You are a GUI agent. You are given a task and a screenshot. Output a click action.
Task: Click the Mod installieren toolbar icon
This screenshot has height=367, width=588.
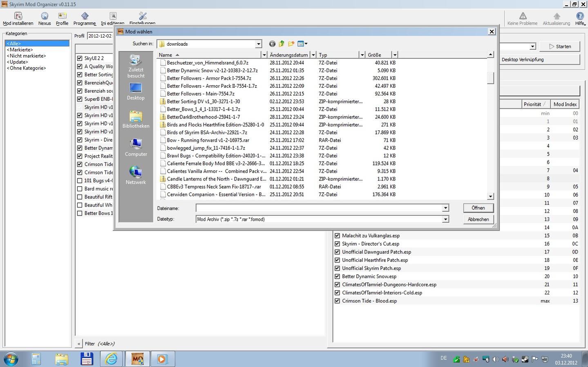point(18,17)
